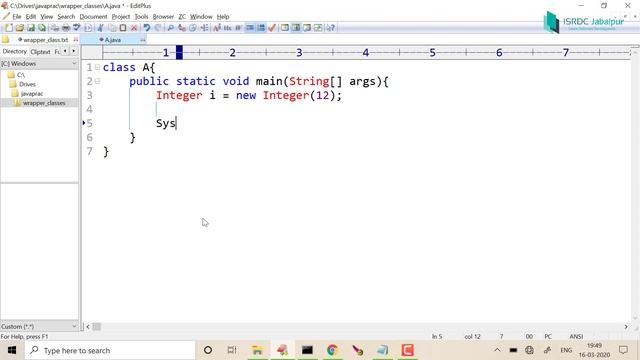Select the Directory sidebar tab
The height and width of the screenshot is (360, 640).
(14, 51)
